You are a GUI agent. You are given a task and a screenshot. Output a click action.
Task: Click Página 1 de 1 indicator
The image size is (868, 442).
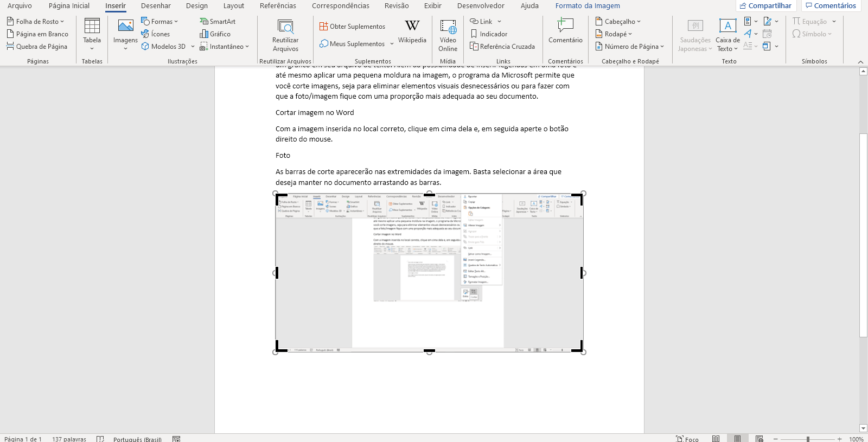coord(22,439)
